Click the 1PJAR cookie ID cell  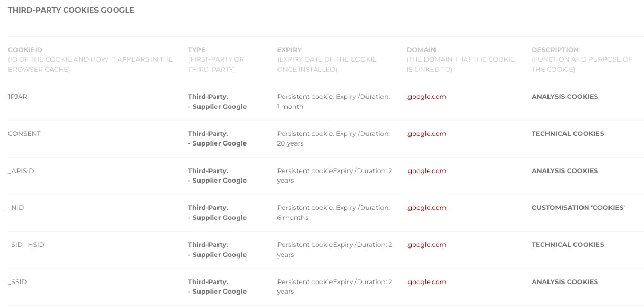(19, 97)
